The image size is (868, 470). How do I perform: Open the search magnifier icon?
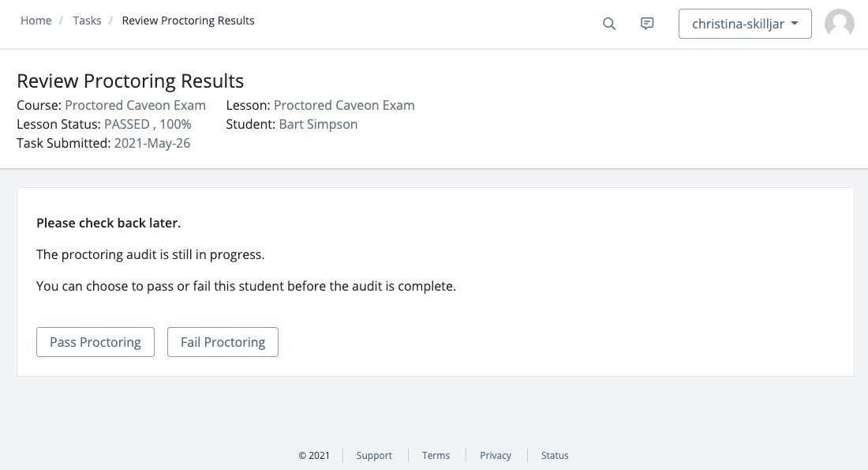[x=609, y=24]
